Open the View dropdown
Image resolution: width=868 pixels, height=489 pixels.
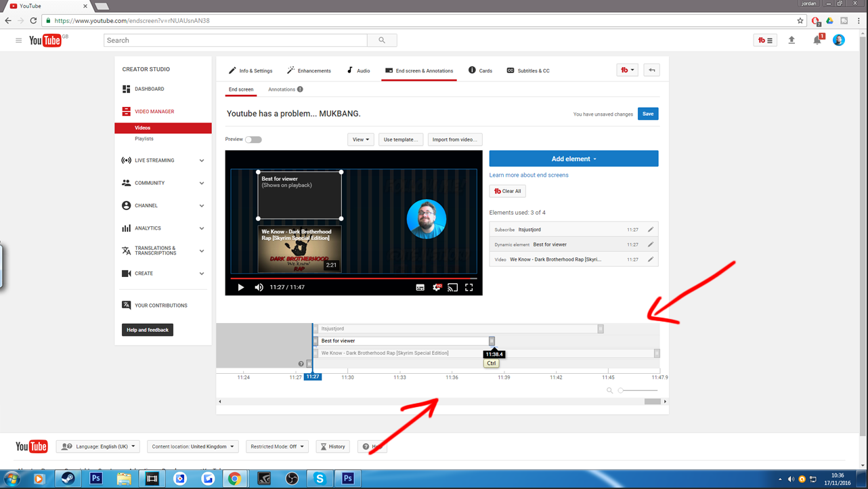coord(361,140)
